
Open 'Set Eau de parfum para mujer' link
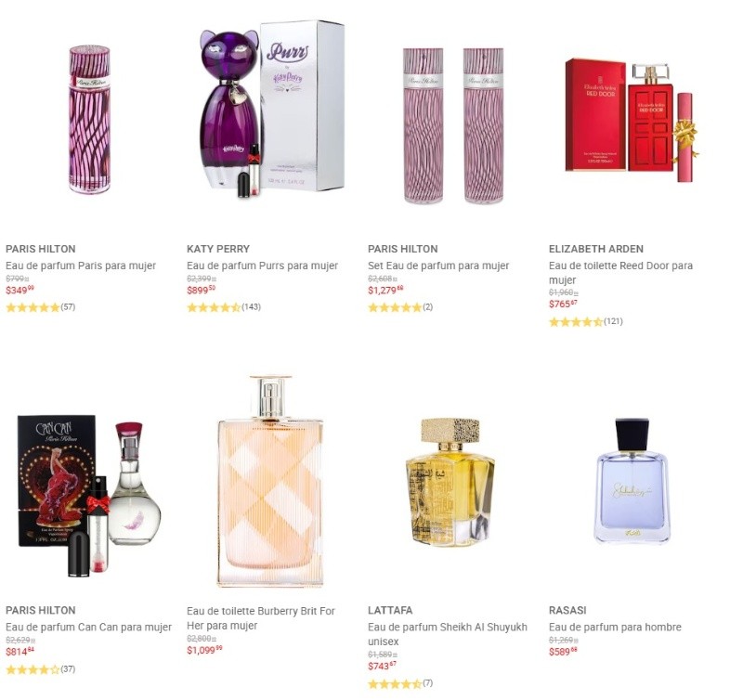(438, 266)
